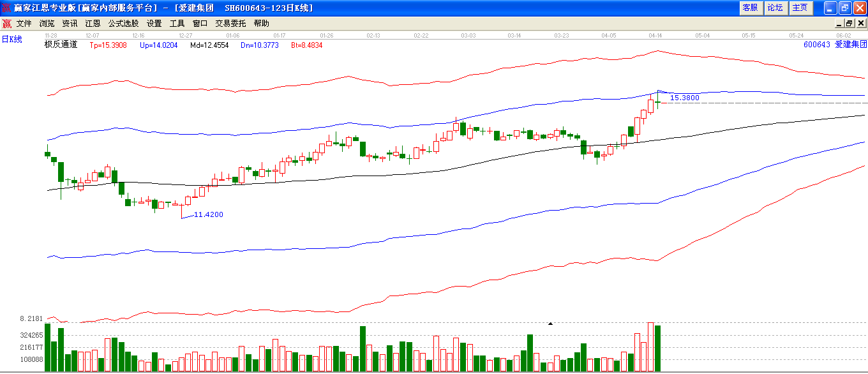Click the Dn=10.3773 indicator value
The image size is (868, 374).
coord(260,45)
